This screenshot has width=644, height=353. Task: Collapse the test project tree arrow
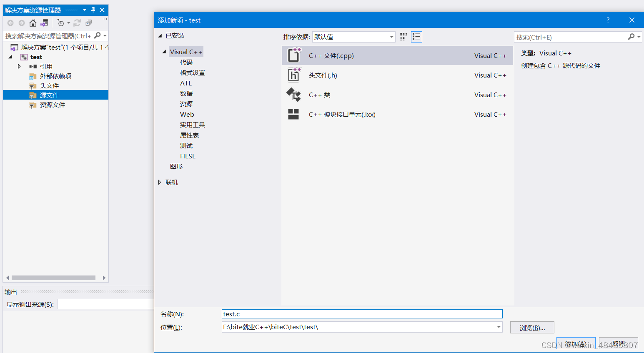tap(10, 57)
